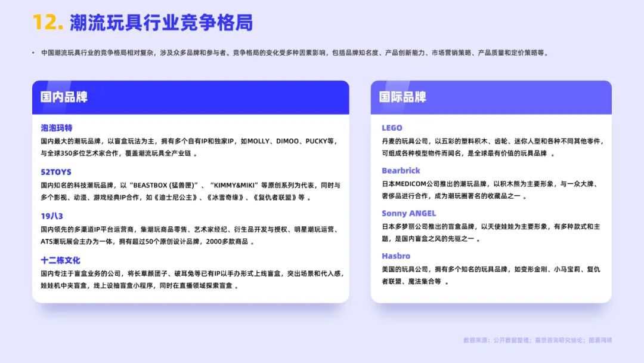Image resolution: width=644 pixels, height=363 pixels.
Task: Select the intro sentence starting 中国潮流玩具行业的竞争格局
Action: coord(295,53)
